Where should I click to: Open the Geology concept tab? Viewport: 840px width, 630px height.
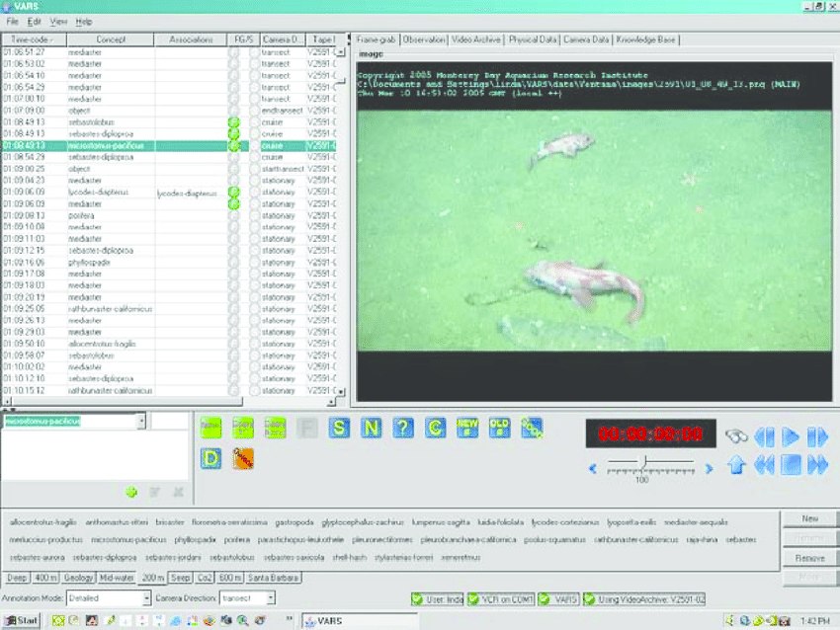[x=78, y=578]
